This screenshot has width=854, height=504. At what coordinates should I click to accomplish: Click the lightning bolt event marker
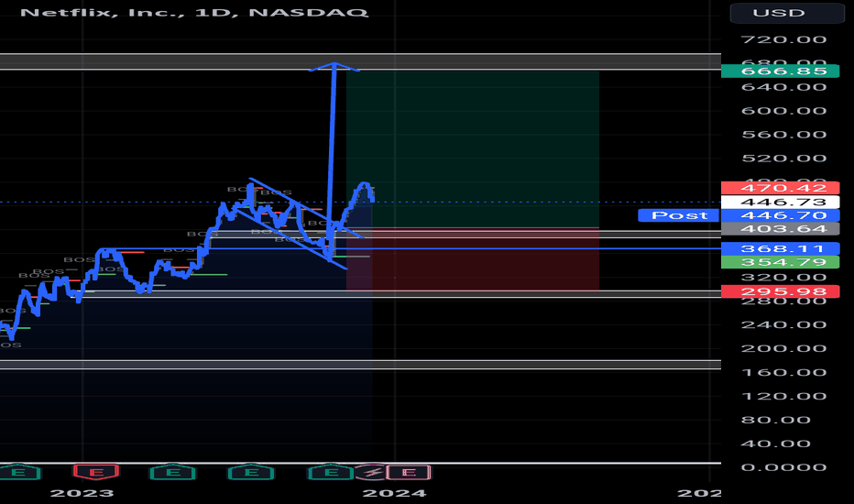tap(373, 473)
